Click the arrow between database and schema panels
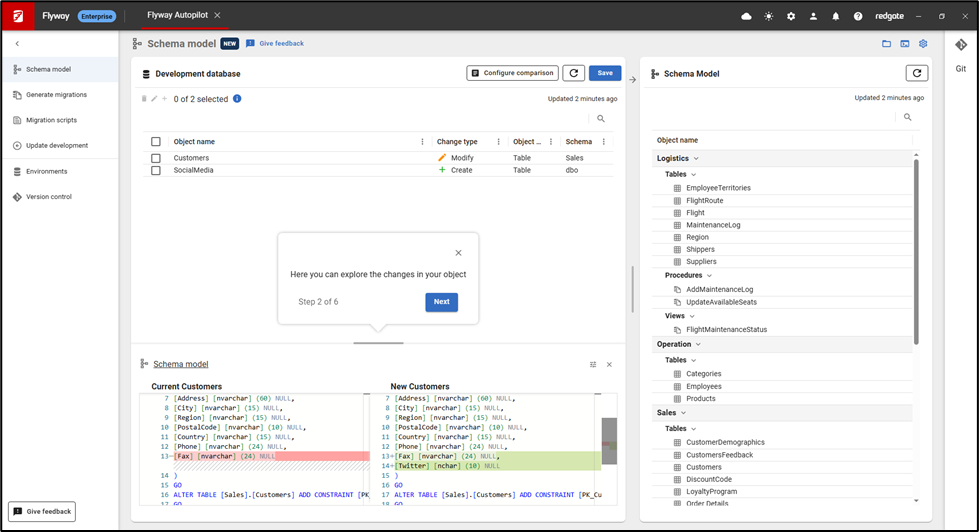Image resolution: width=979 pixels, height=532 pixels. [632, 80]
